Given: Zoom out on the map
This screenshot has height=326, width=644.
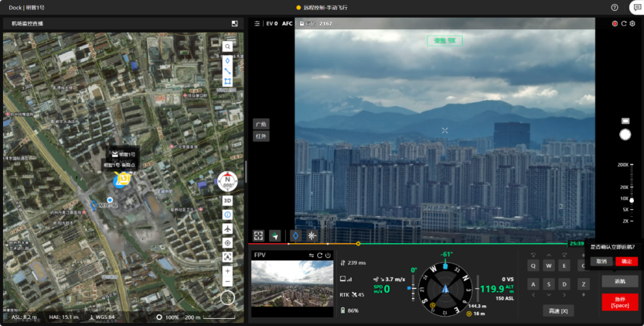Looking at the screenshot, I should point(228,282).
